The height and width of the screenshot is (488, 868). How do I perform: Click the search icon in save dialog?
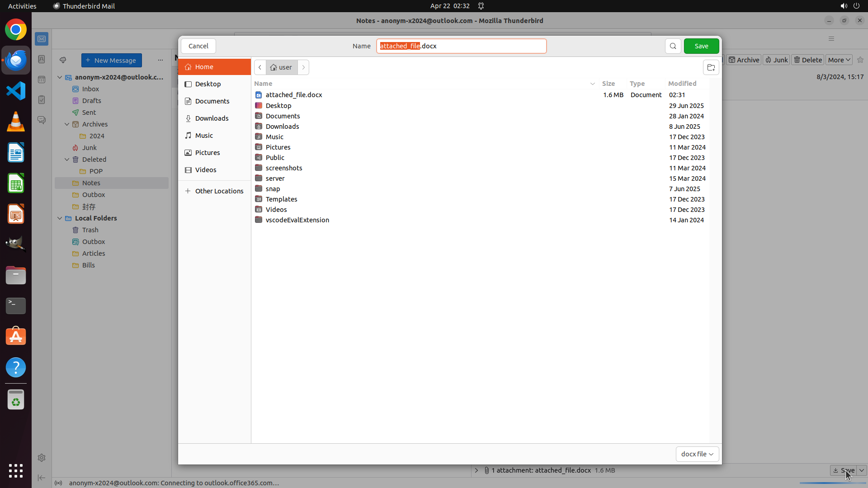click(x=673, y=46)
